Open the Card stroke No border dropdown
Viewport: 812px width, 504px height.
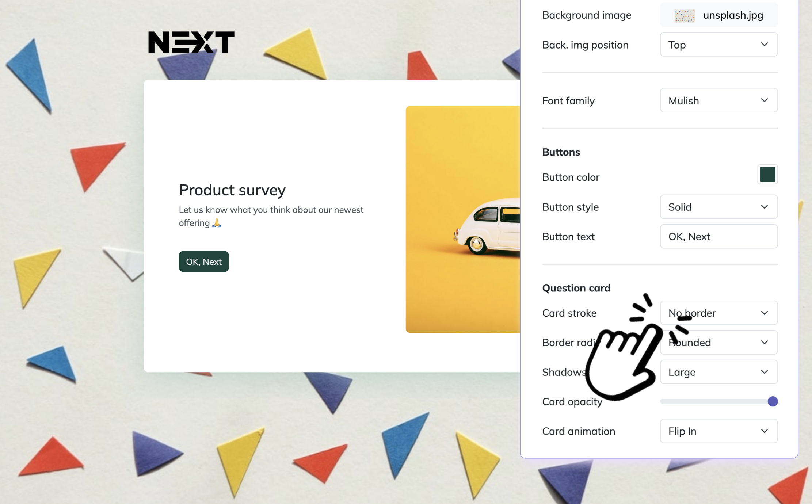point(718,313)
